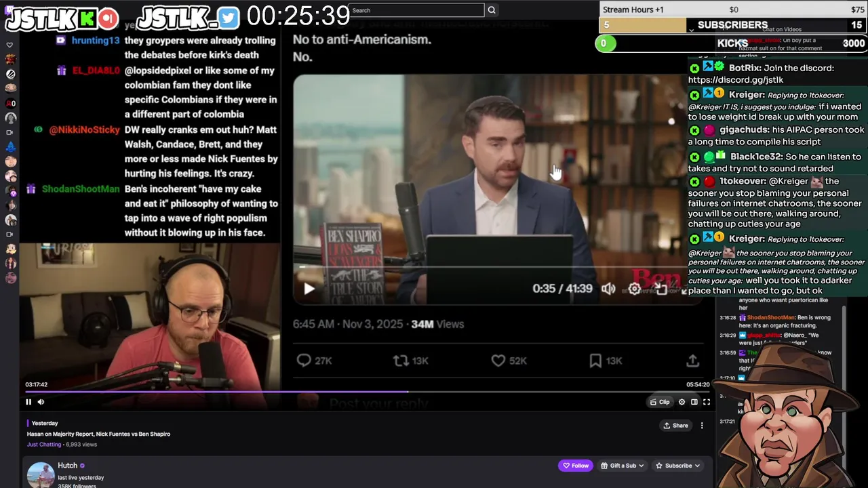
Task: Open the tweet timestamp 6:45 AM Nov 3, 2025
Action: [348, 324]
